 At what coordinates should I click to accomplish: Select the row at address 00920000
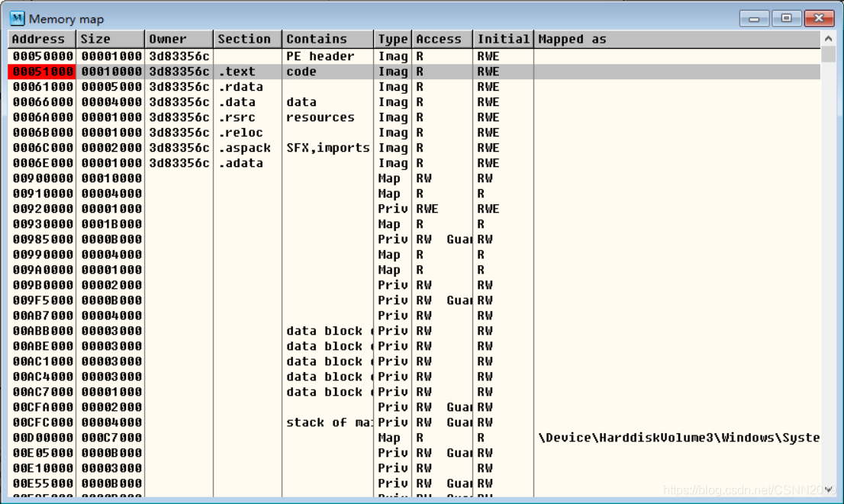414,209
